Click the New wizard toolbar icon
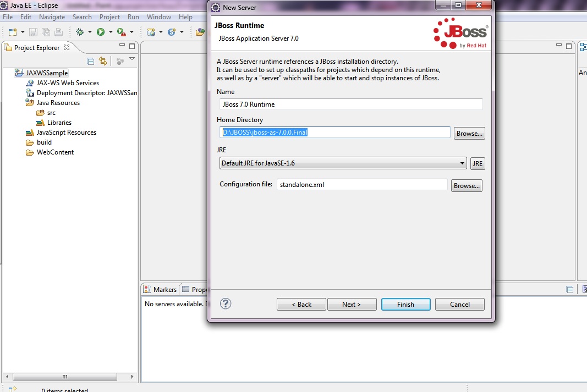This screenshot has width=587, height=392. click(x=12, y=32)
